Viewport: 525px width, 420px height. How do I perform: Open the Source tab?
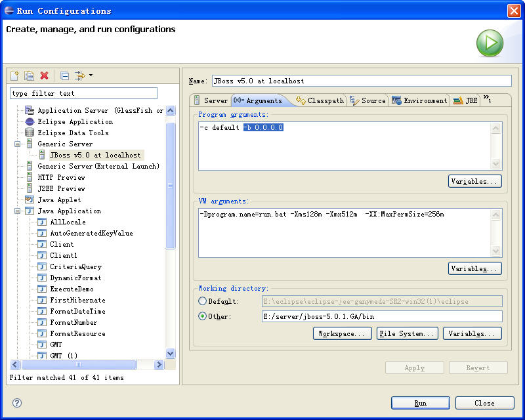367,100
